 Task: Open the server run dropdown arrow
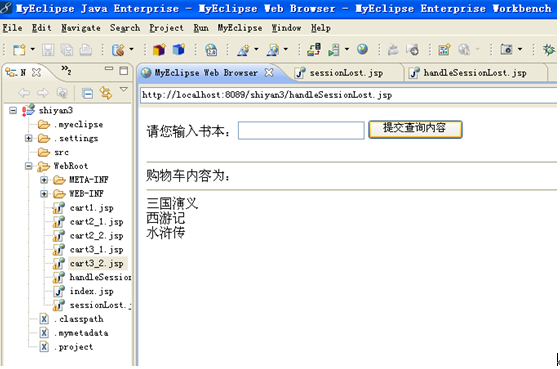(x=347, y=49)
